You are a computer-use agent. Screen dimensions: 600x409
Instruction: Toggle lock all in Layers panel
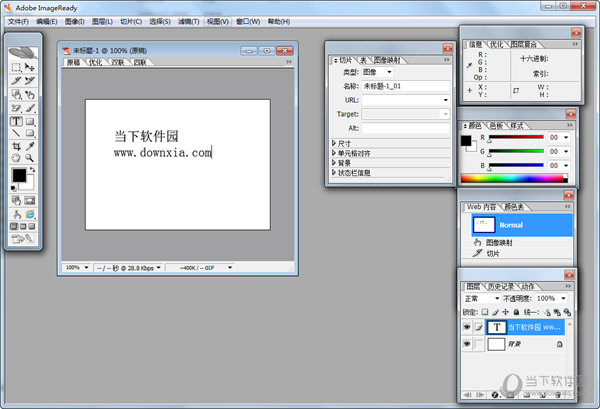(516, 312)
